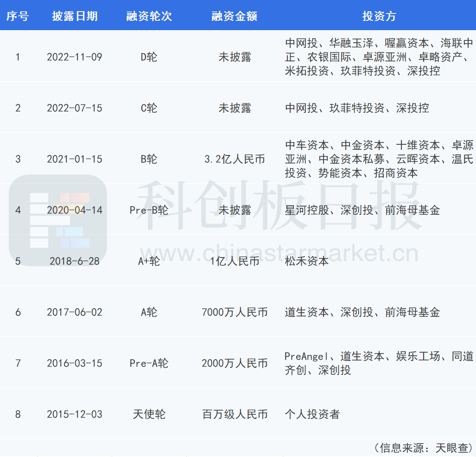The width and height of the screenshot is (476, 457).
Task: Click the 投资方 column header
Action: click(x=379, y=16)
